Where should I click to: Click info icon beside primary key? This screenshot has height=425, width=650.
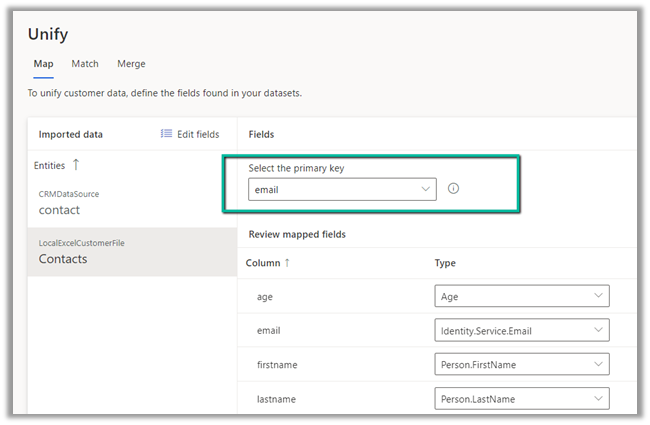click(453, 189)
